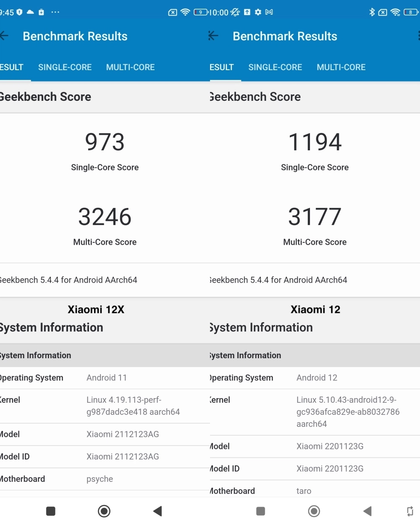Open the MULTI-CORE tab in the Xiaomi 12 screen

click(341, 67)
